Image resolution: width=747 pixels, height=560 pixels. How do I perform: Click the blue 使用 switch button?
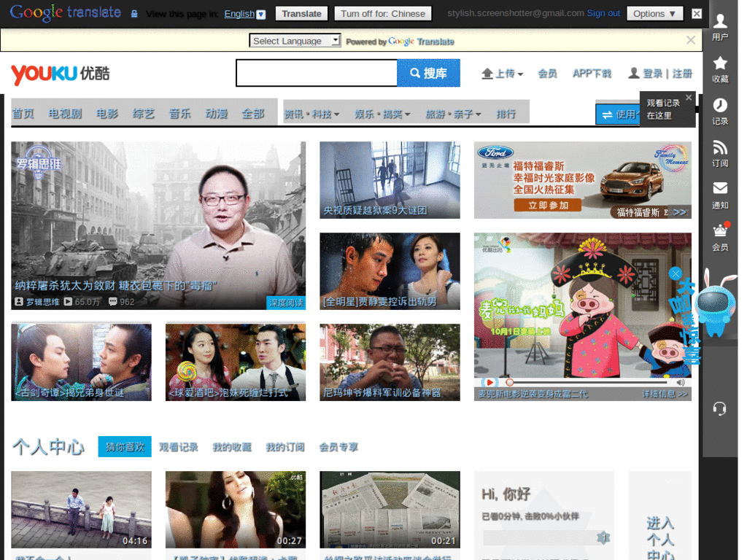point(618,114)
